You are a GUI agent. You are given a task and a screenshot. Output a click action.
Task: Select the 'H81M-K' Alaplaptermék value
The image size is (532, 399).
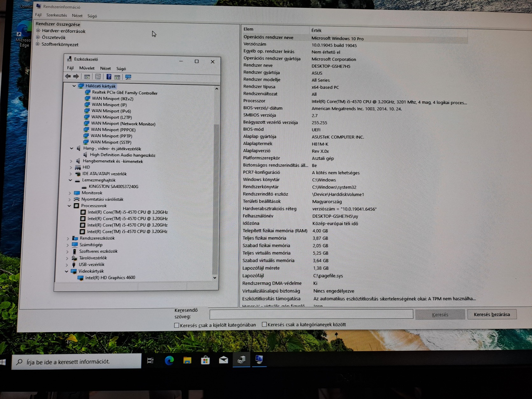[x=320, y=144]
